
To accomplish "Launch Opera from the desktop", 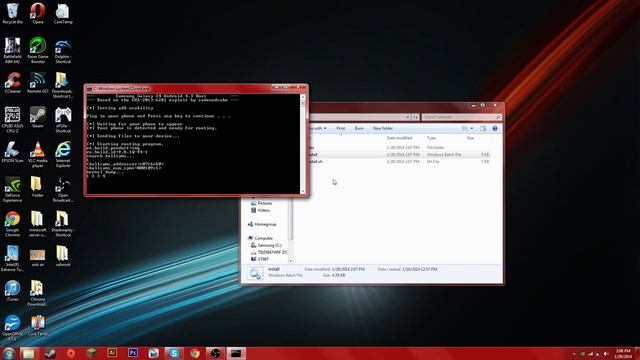I will (38, 13).
